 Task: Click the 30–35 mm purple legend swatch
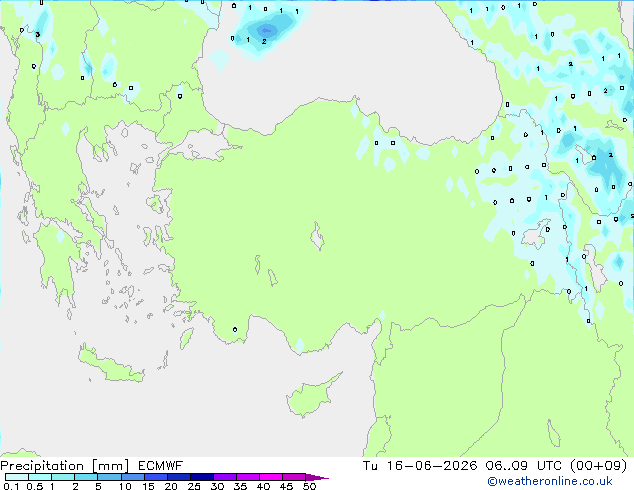[224, 477]
